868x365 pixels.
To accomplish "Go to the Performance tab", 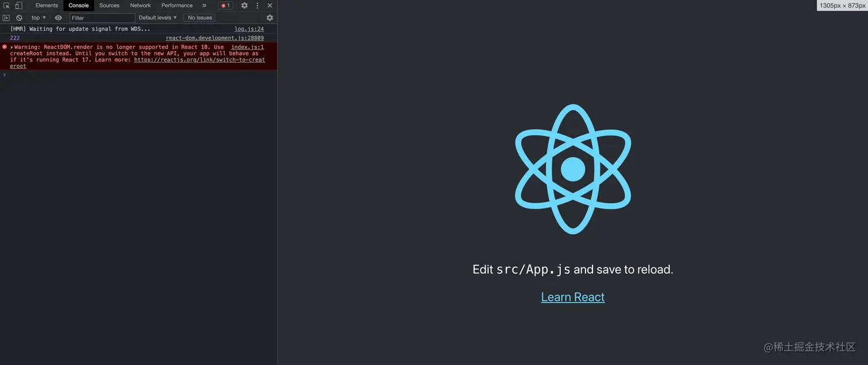I will 177,6.
